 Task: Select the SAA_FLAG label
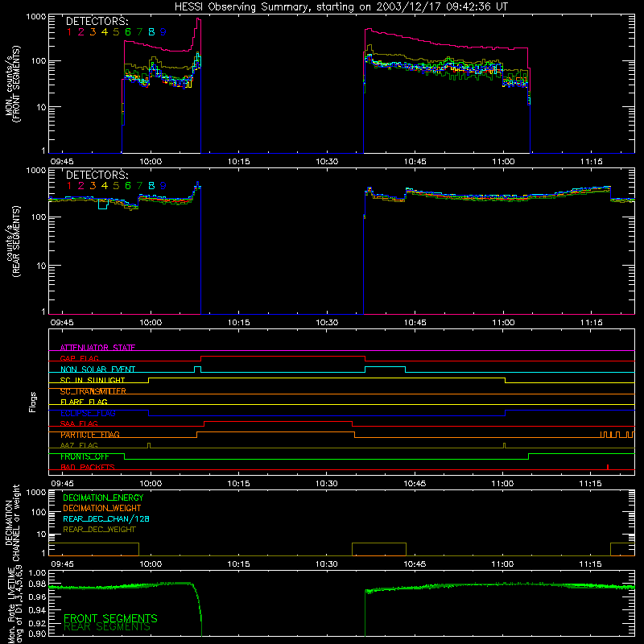[79, 423]
